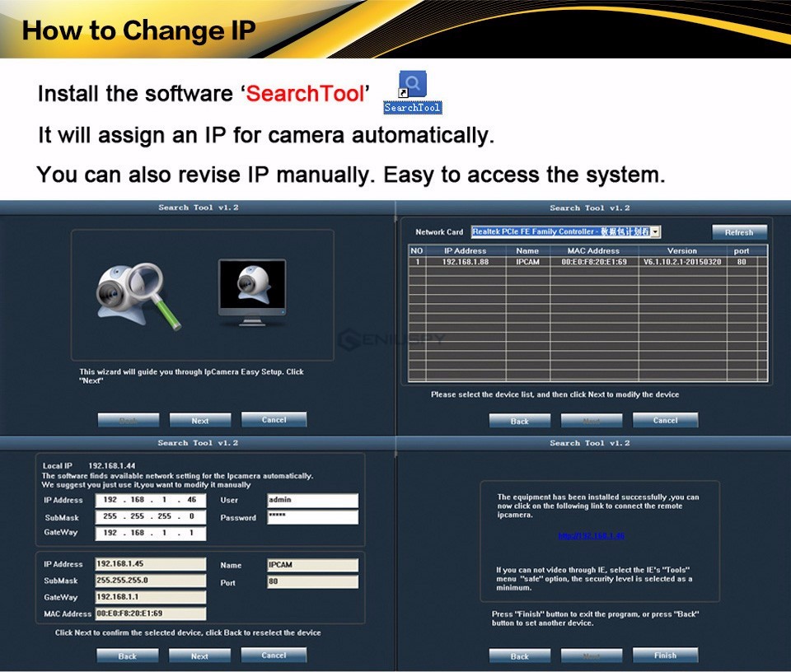
Task: Focus the Password input field
Action: point(312,517)
